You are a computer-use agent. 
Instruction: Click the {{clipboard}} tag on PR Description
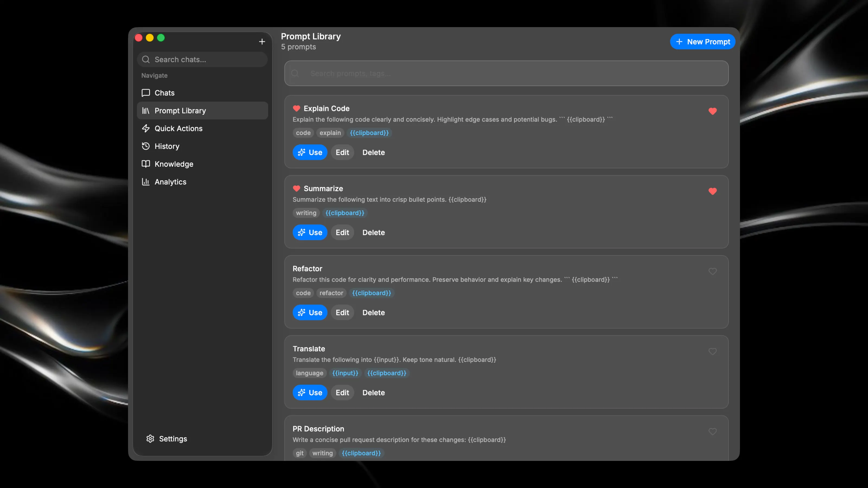[361, 454]
